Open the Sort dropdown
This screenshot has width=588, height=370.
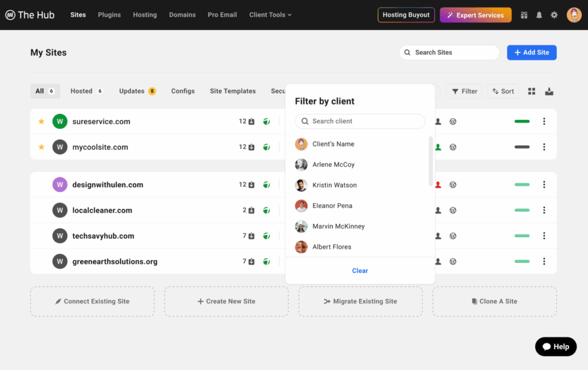click(502, 91)
